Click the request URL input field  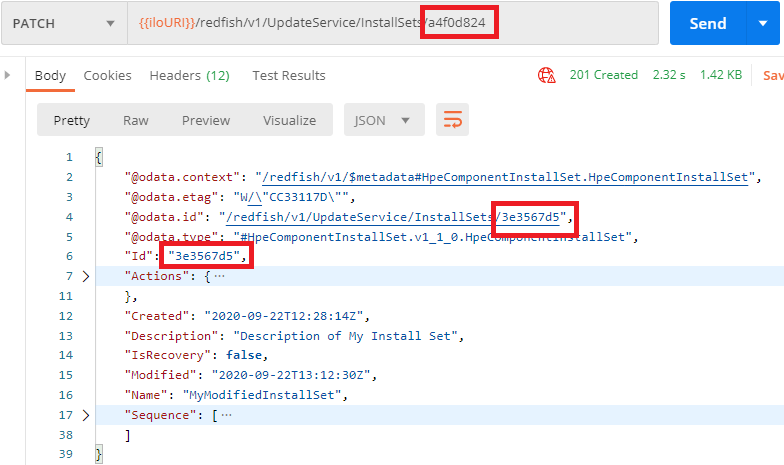[390, 23]
